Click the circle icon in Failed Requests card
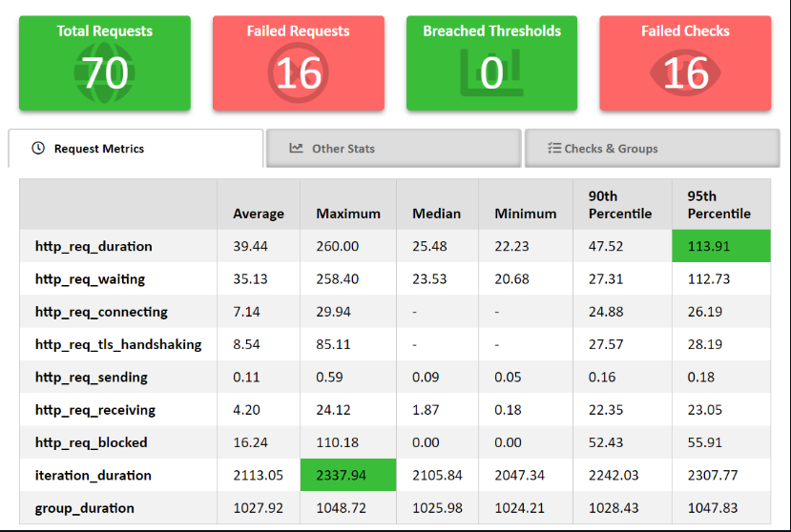Viewport: 791px width, 532px height. [x=298, y=73]
